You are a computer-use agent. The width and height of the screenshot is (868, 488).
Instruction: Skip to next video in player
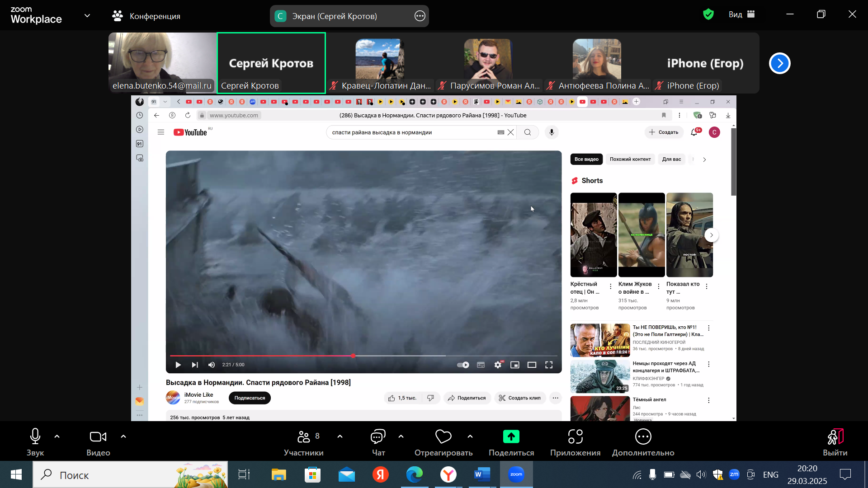point(195,365)
